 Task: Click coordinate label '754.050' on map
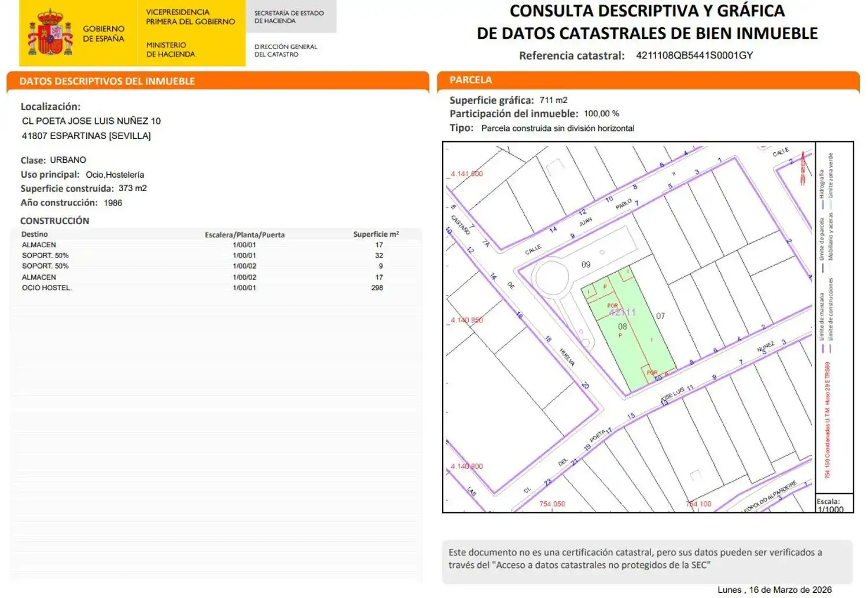pos(552,504)
